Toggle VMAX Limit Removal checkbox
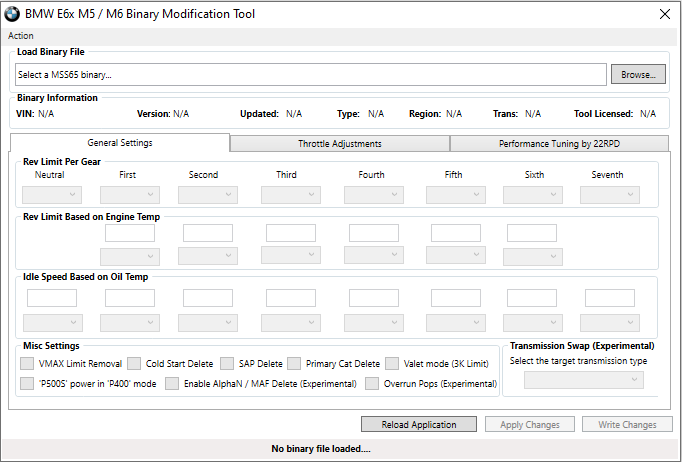This screenshot has width=682, height=462. pyautogui.click(x=27, y=363)
